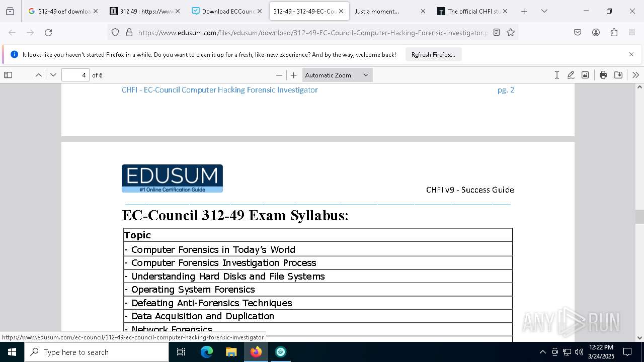Open the taskbar clock showing 12:22 PM

click(601, 352)
